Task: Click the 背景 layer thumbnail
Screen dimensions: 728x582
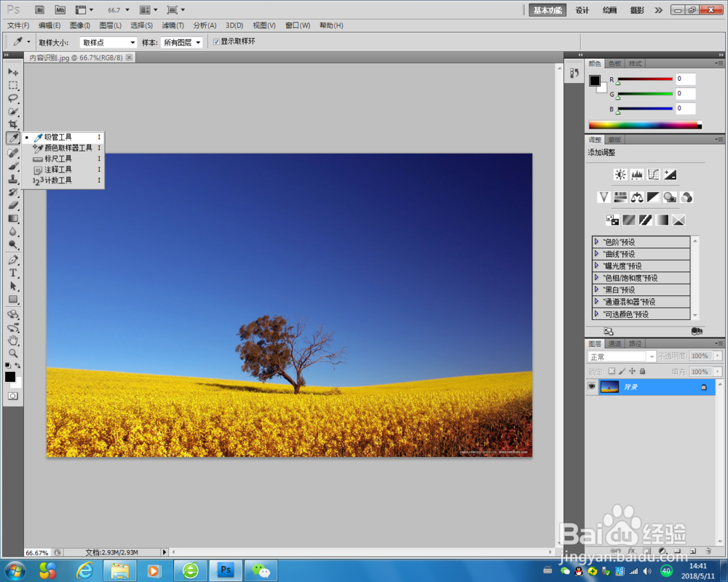Action: click(x=609, y=386)
